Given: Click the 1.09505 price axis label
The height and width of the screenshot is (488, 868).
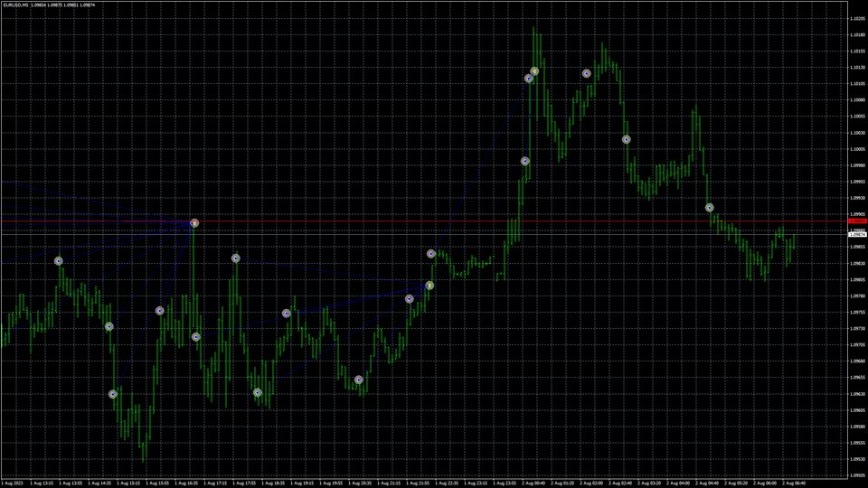Looking at the screenshot, I should pyautogui.click(x=857, y=475).
